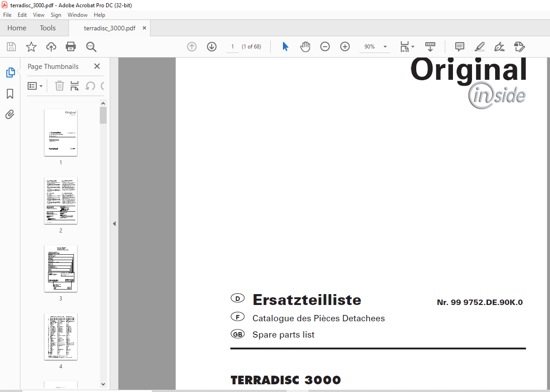Viewport: 550px width, 392px height.
Task: Click the print pages thumbnail icon
Action: coord(75,86)
